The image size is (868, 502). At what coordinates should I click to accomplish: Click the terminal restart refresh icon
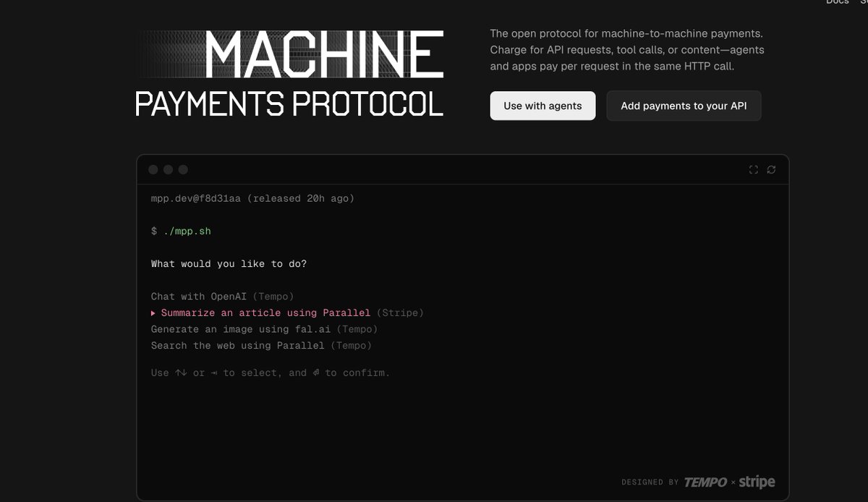[772, 170]
